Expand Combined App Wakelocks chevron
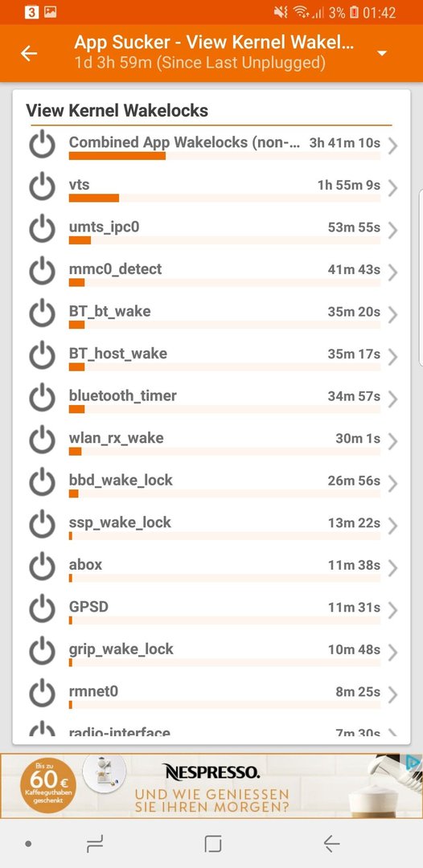This screenshot has width=423, height=868. click(392, 146)
